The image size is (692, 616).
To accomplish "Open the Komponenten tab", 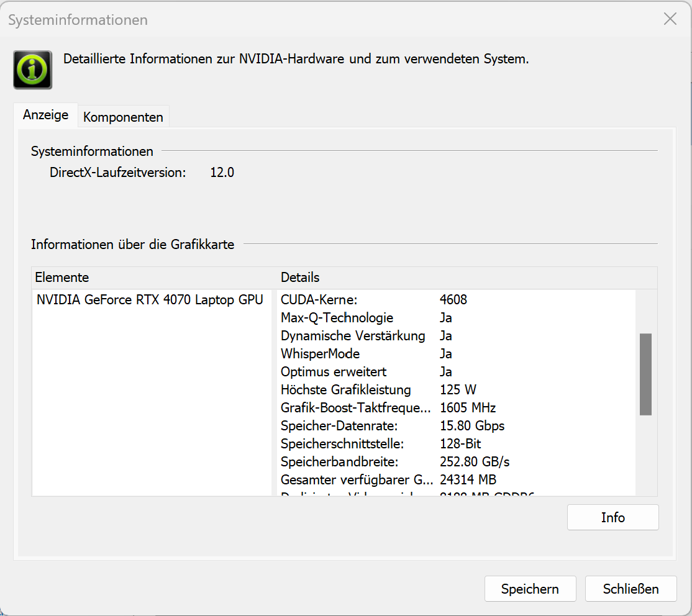I will pos(123,117).
